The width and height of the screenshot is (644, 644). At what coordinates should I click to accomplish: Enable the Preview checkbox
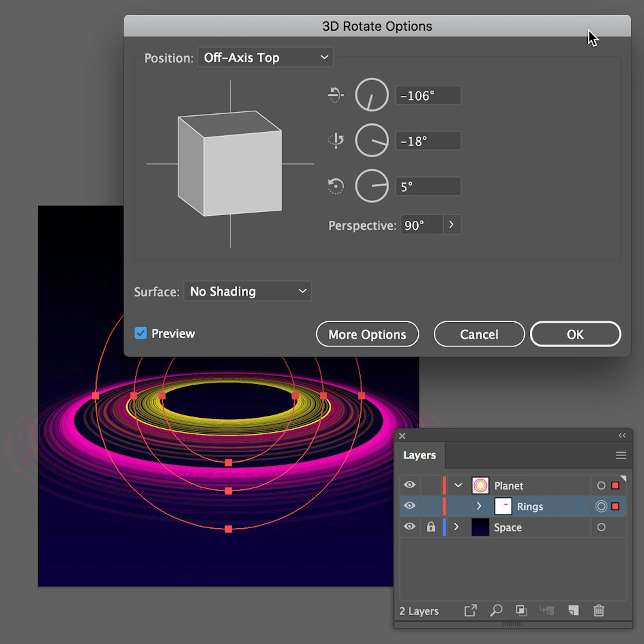click(140, 333)
